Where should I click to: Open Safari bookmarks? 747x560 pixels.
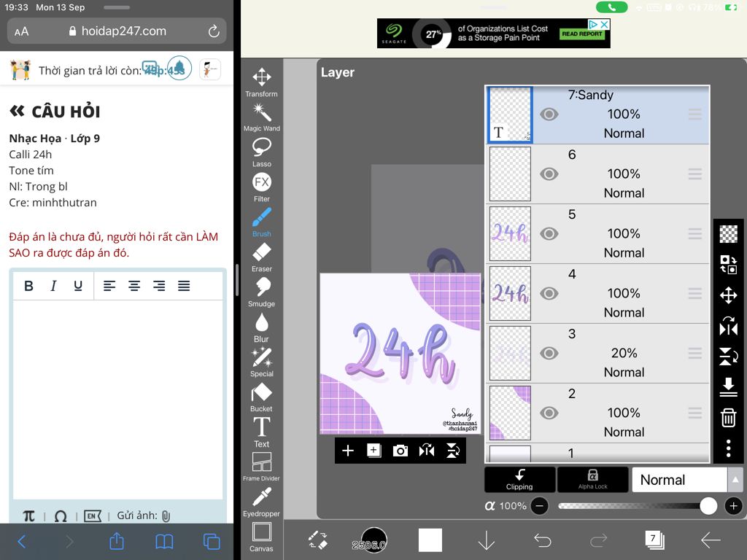point(164,542)
